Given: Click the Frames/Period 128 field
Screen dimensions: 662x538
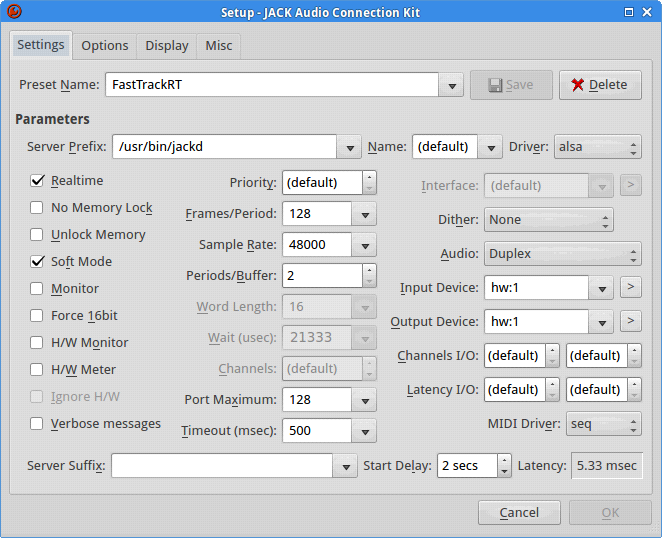Looking at the screenshot, I should pos(317,214).
